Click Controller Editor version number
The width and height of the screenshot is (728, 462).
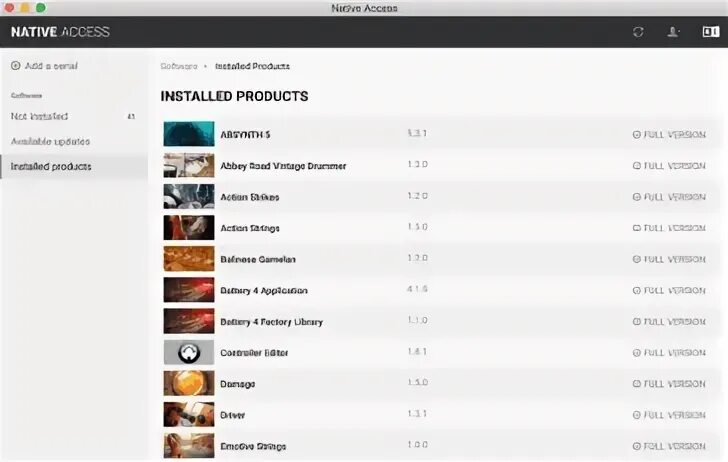point(417,351)
